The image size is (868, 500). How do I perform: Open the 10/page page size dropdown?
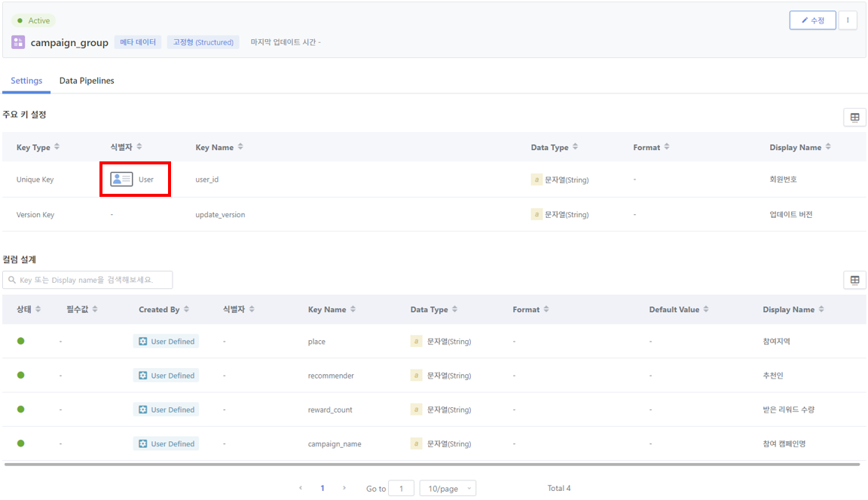(x=448, y=489)
